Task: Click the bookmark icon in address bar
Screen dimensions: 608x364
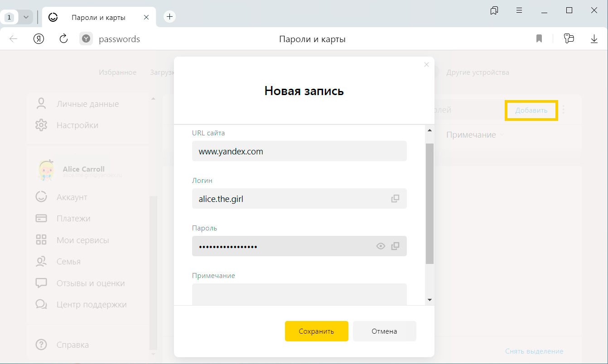Action: [x=539, y=39]
